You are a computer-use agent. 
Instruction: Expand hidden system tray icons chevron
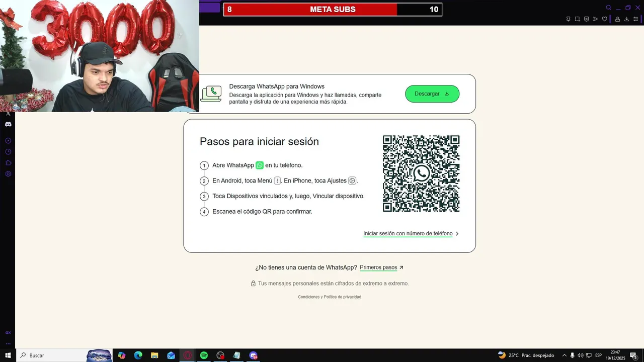click(565, 355)
